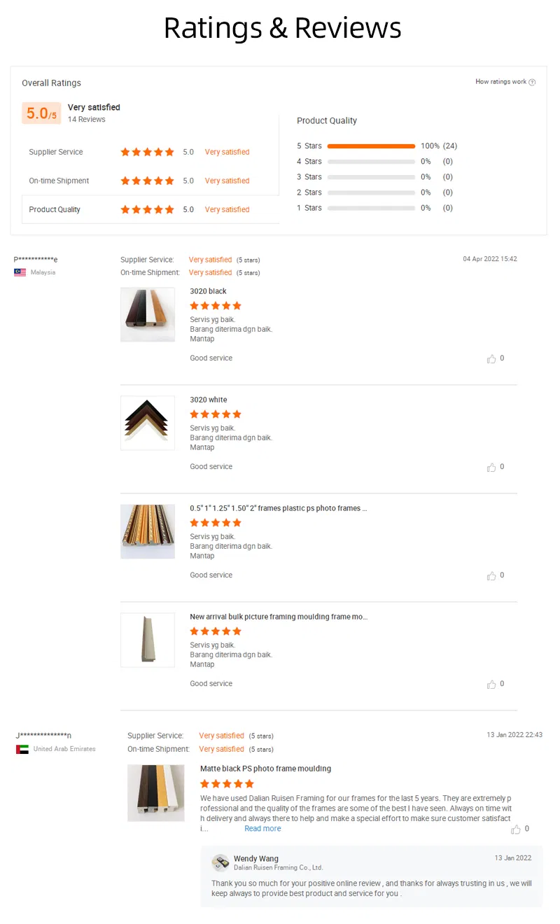560x924 pixels.
Task: Select reviewer name starting with P
Action: pos(35,259)
